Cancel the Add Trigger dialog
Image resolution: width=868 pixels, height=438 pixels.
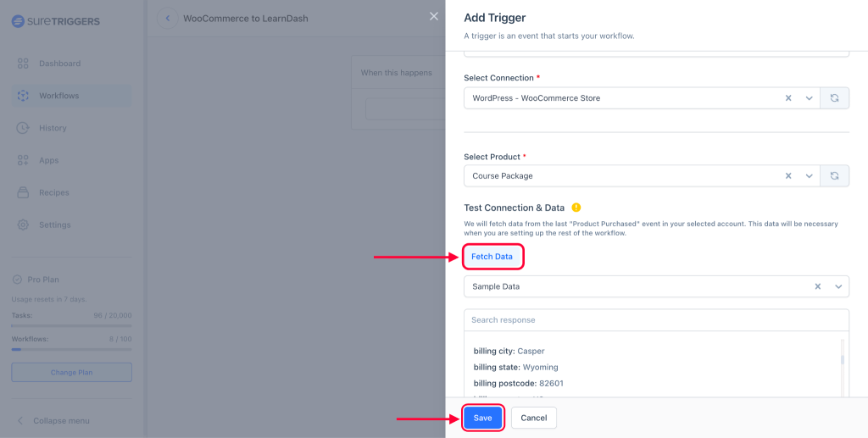[534, 418]
